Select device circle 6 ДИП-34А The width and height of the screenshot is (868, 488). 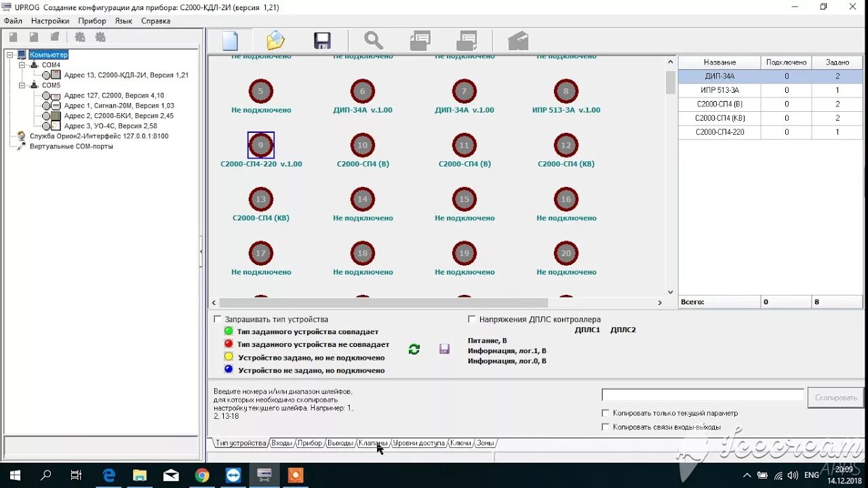363,91
